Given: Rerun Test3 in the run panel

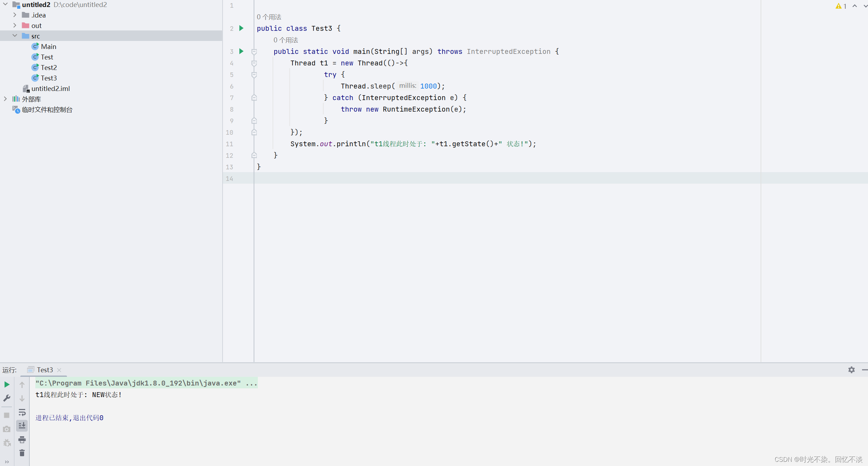Looking at the screenshot, I should click(7, 384).
